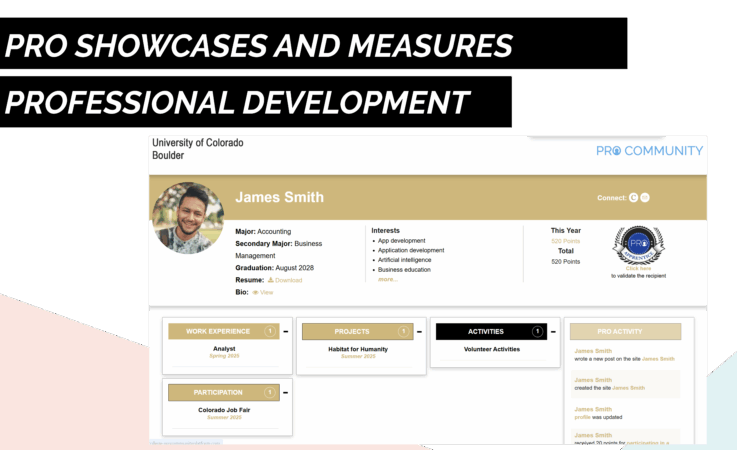The width and height of the screenshot is (737, 450).
Task: Click the first Connect circle icon
Action: click(x=633, y=198)
